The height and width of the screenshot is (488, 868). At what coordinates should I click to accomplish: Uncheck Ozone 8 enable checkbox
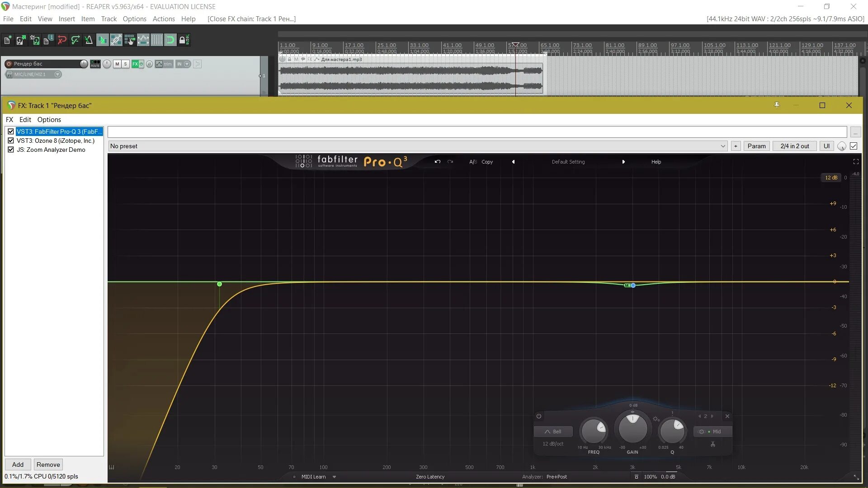click(11, 141)
